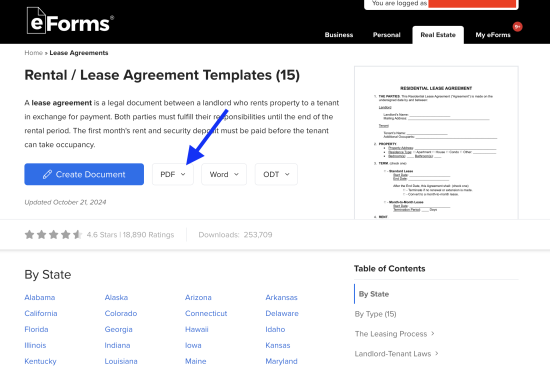
Task: Expand the ODT download dropdown
Action: point(276,174)
